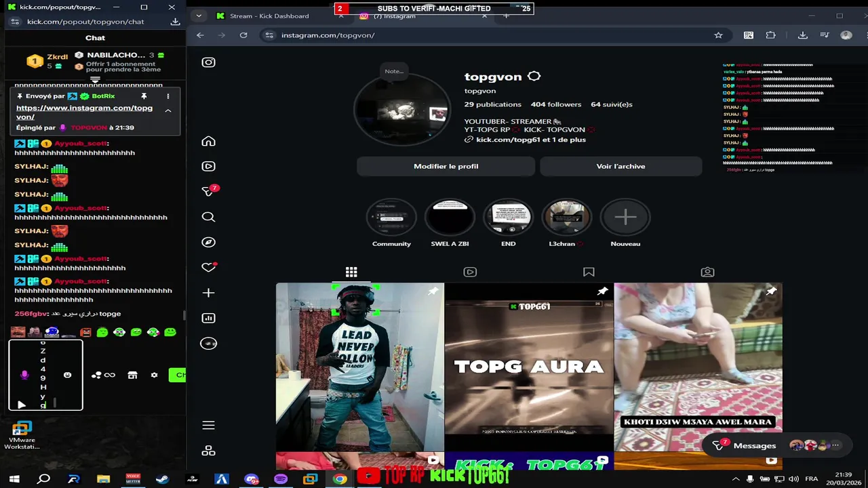Open Chrome tab search dropdown arrow
The height and width of the screenshot is (488, 868).
[x=198, y=16]
